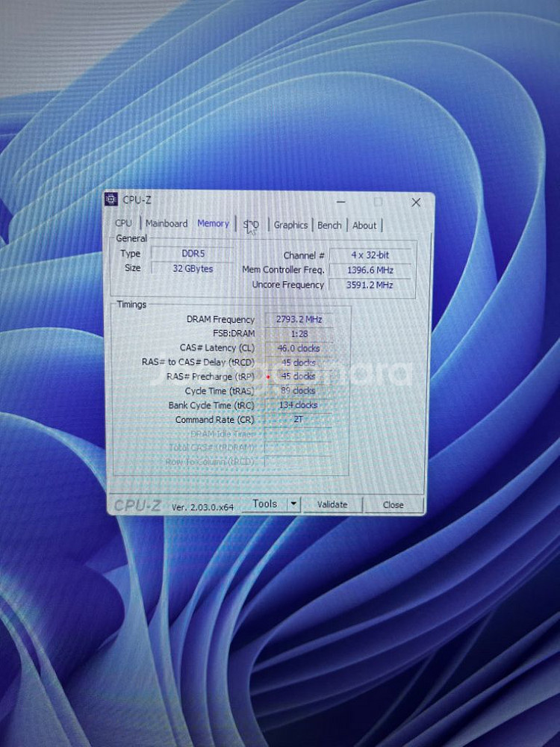Click the Ver. 2.03.0.x64 version text
Viewport: 560px width, 747px height.
click(x=202, y=507)
